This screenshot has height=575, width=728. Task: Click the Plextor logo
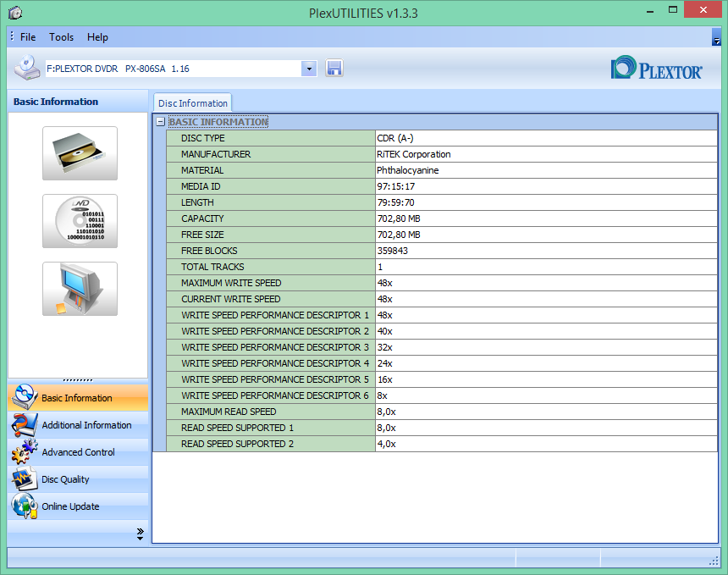[657, 69]
